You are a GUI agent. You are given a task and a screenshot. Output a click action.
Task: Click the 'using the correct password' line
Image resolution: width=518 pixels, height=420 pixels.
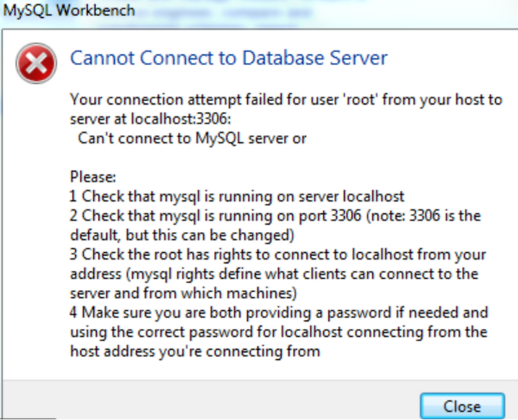pyautogui.click(x=279, y=332)
